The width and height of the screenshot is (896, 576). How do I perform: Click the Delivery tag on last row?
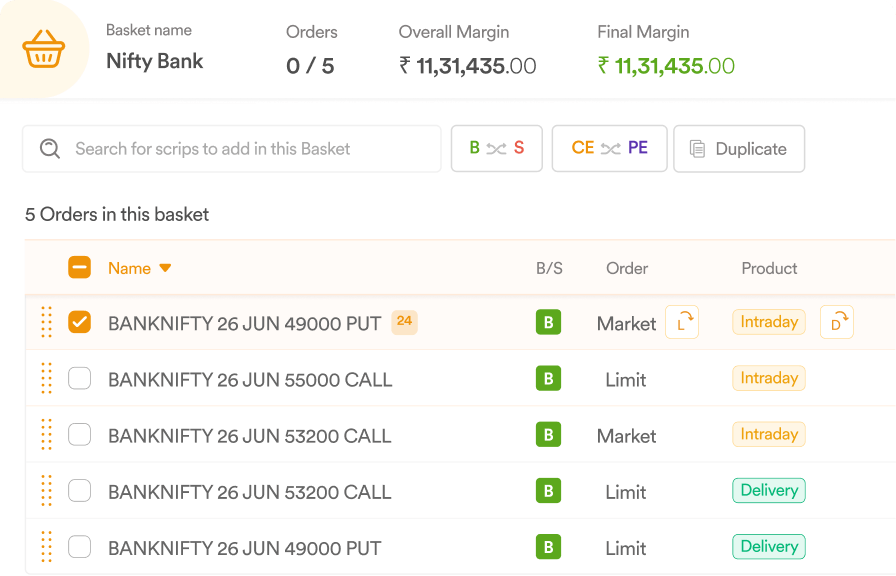click(769, 547)
